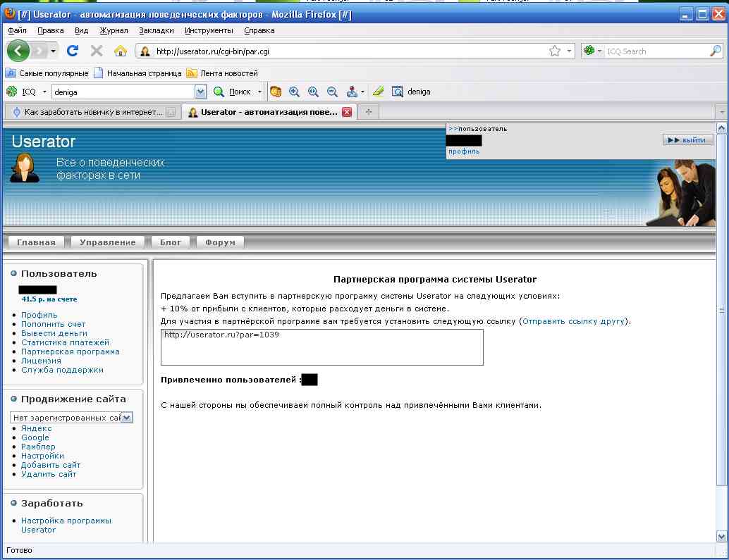Open Статистика платежей link
The width and height of the screenshot is (729, 560).
pos(65,342)
